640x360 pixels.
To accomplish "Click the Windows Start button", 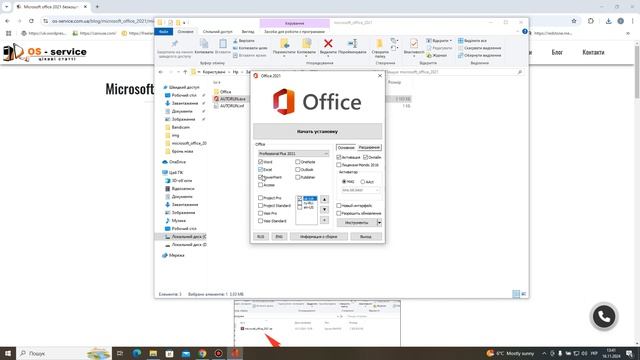I will tap(8, 353).
